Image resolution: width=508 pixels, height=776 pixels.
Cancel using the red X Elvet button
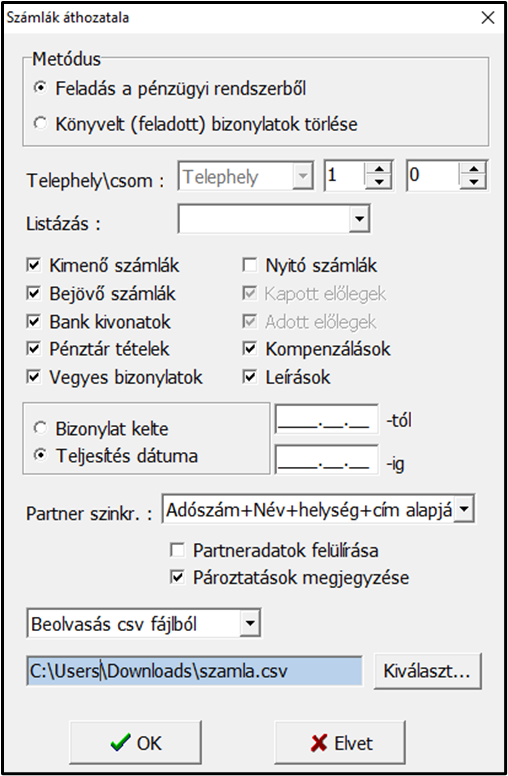coord(340,742)
